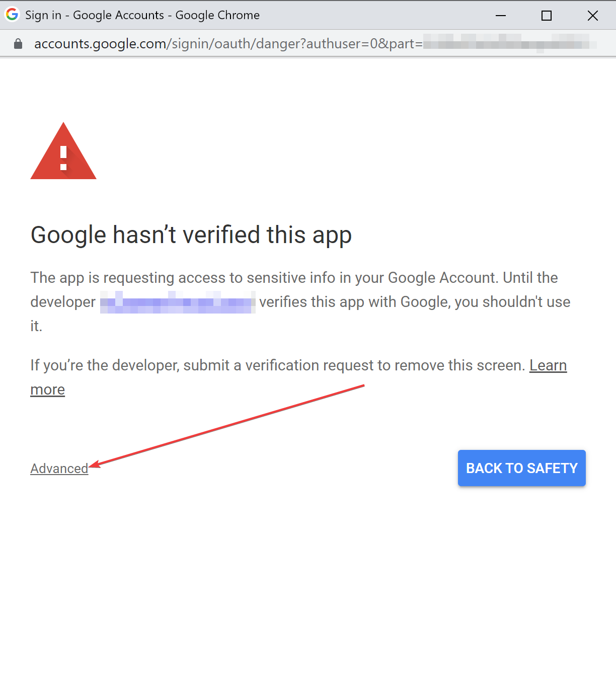Open the Learn more link
The image size is (616, 697).
click(x=548, y=365)
